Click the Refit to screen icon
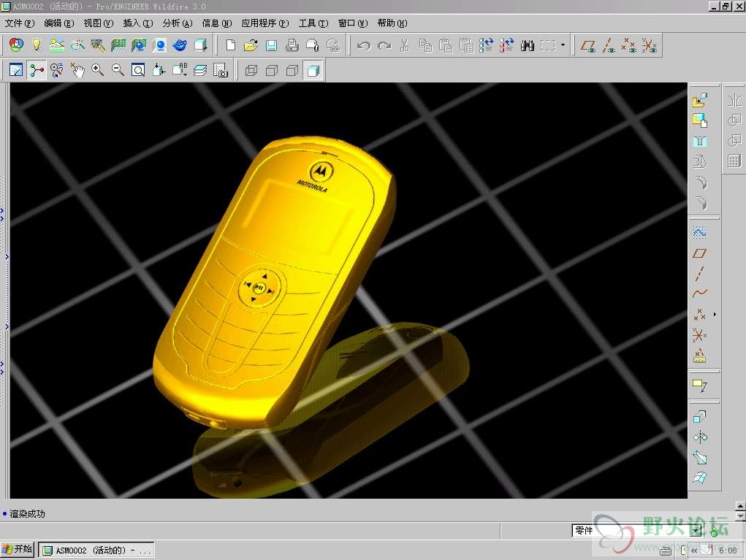The image size is (746, 560). click(x=138, y=70)
